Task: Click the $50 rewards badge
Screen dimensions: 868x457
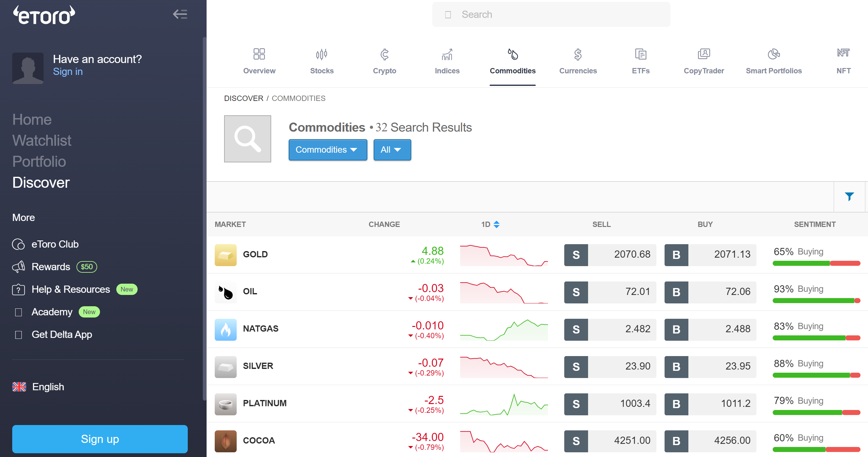Action: (87, 266)
